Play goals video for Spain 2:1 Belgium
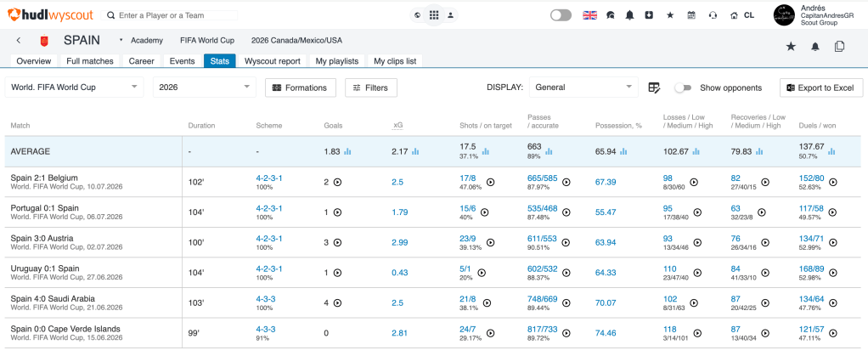The width and height of the screenshot is (868, 356). click(337, 182)
